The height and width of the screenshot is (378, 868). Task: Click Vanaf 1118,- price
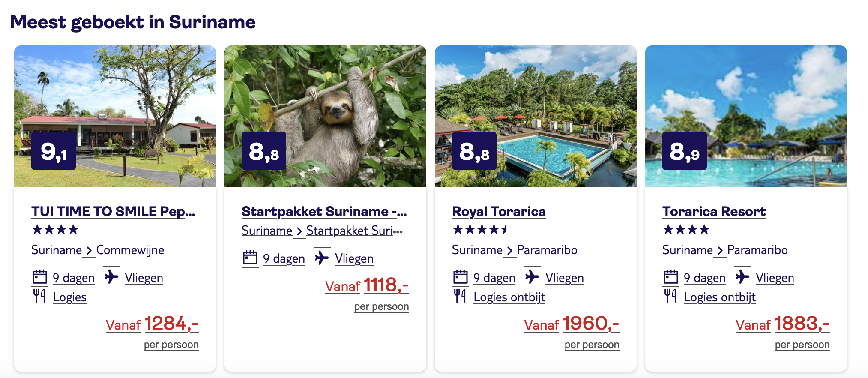pyautogui.click(x=367, y=285)
